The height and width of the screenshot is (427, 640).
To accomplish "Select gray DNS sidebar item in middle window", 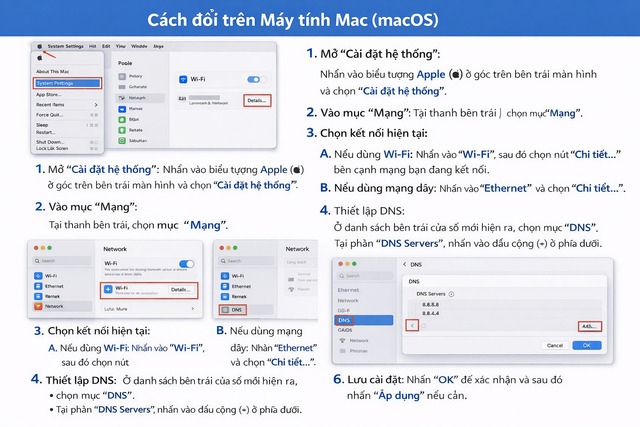I will 233,310.
